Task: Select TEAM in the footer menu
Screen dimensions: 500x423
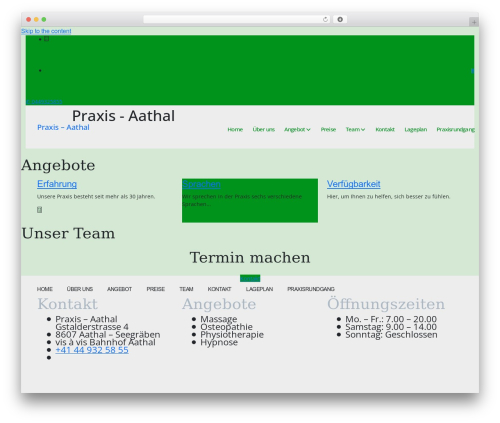Action: pyautogui.click(x=186, y=289)
